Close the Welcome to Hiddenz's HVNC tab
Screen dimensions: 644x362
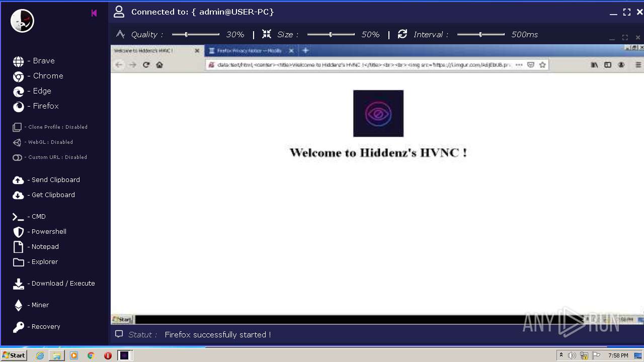(197, 51)
